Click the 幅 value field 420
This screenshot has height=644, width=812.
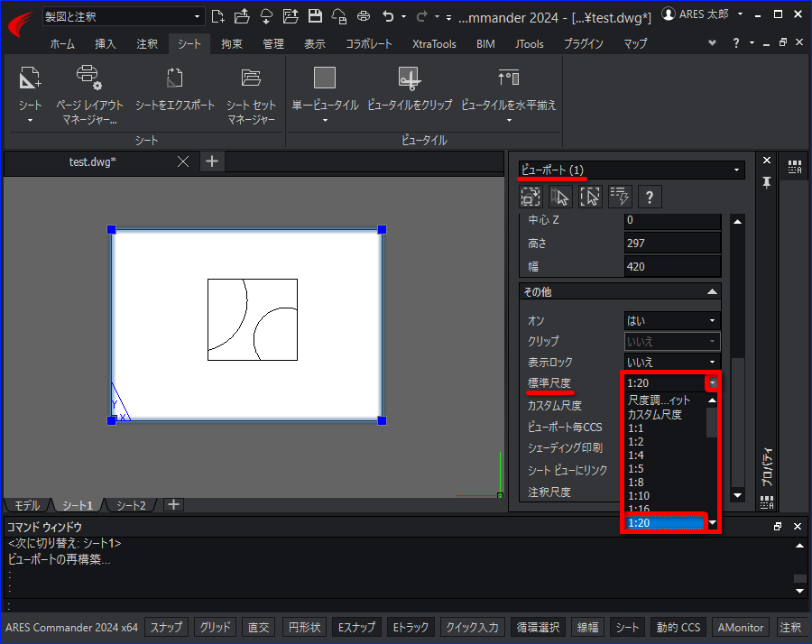(672, 267)
